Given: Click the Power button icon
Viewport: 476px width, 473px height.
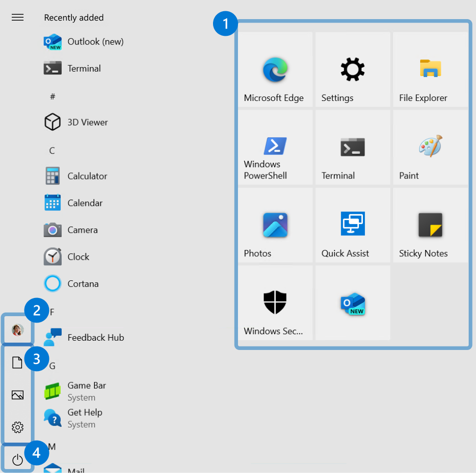Looking at the screenshot, I should (18, 459).
